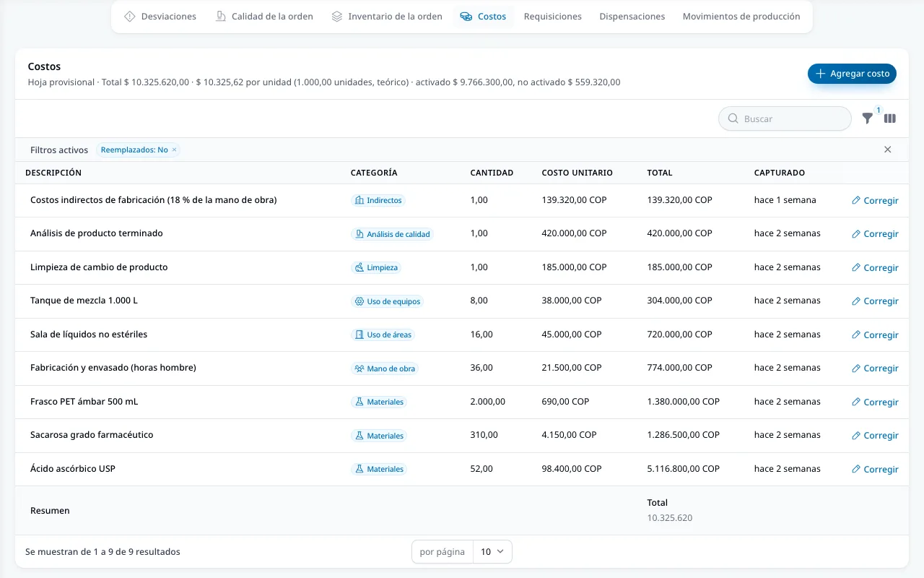Click the 'Tanque de mezcla 1.000 L' description
Viewport: 924px width, 578px height.
84,301
